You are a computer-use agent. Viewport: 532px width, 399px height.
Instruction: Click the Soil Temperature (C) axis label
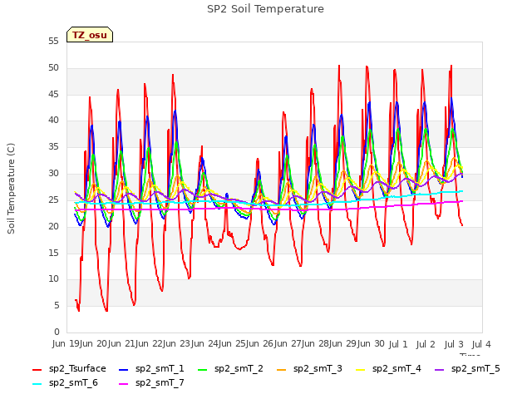pos(11,189)
